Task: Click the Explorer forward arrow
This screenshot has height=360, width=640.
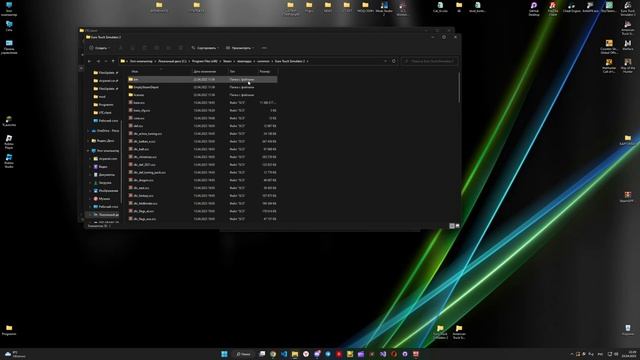Action: click(98, 61)
